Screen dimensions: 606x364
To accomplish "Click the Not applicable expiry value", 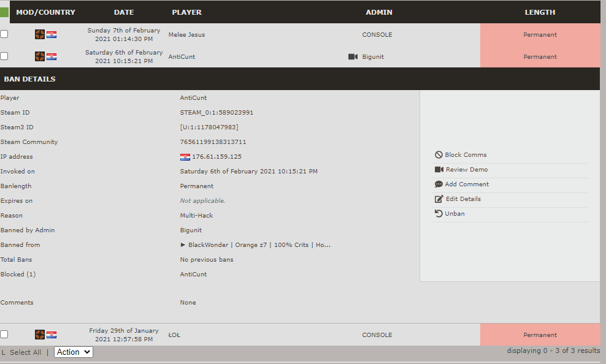I will [x=202, y=201].
